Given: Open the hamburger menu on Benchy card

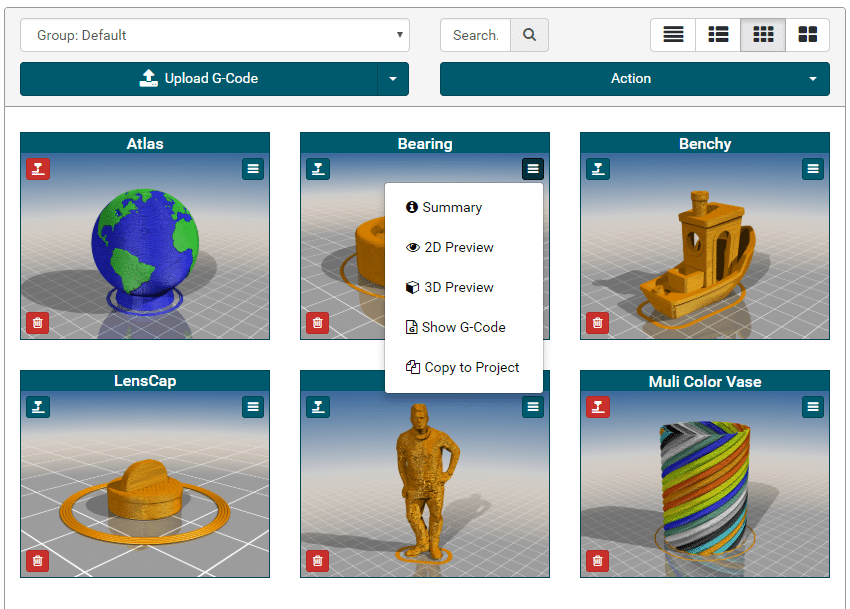Looking at the screenshot, I should [x=813, y=169].
